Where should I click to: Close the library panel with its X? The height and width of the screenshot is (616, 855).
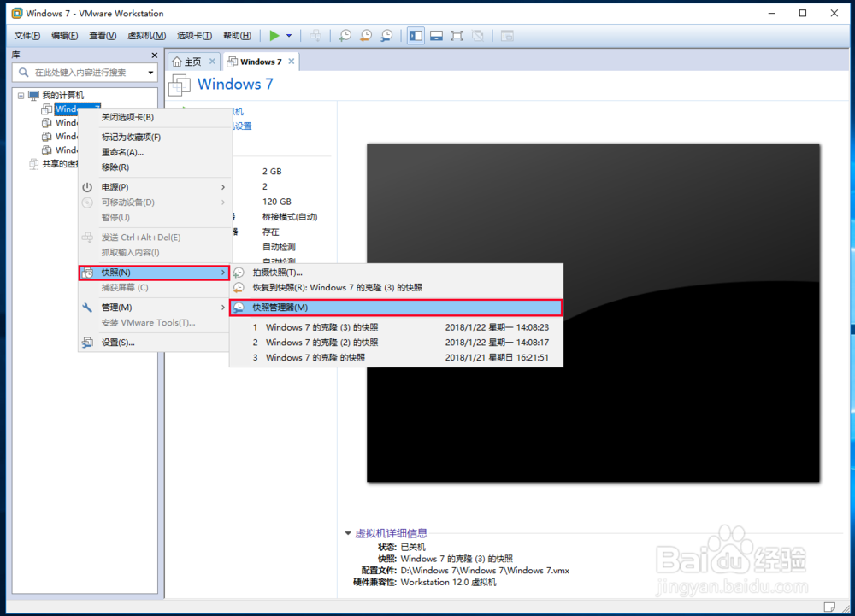click(x=154, y=55)
